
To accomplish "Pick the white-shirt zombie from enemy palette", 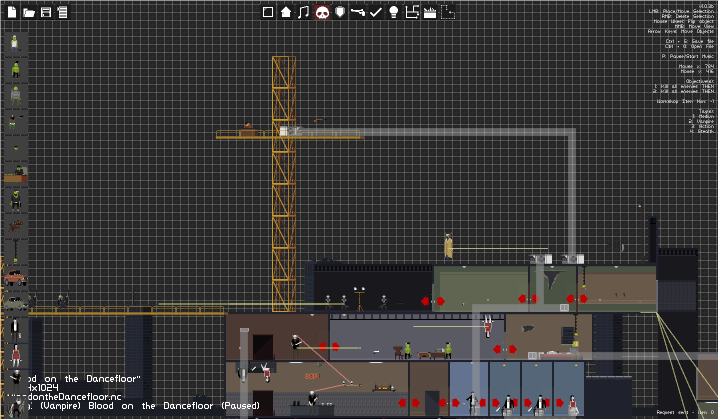I will pyautogui.click(x=15, y=43).
